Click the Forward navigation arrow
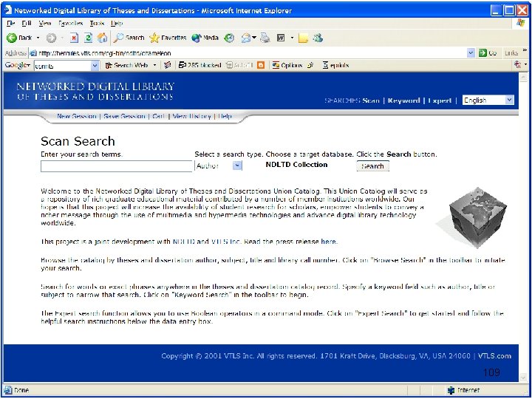 pos(51,38)
